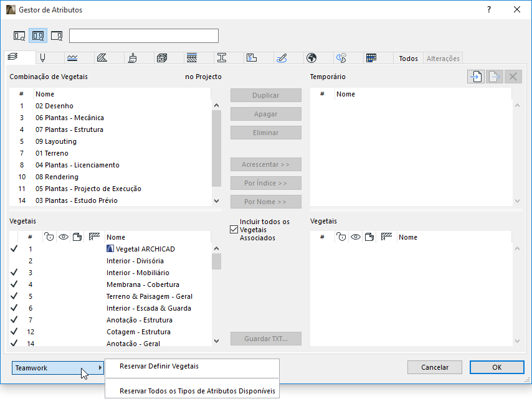Image resolution: width=532 pixels, height=399 pixels.
Task: Sort temporary layers by eye visibility column
Action: coord(356,237)
